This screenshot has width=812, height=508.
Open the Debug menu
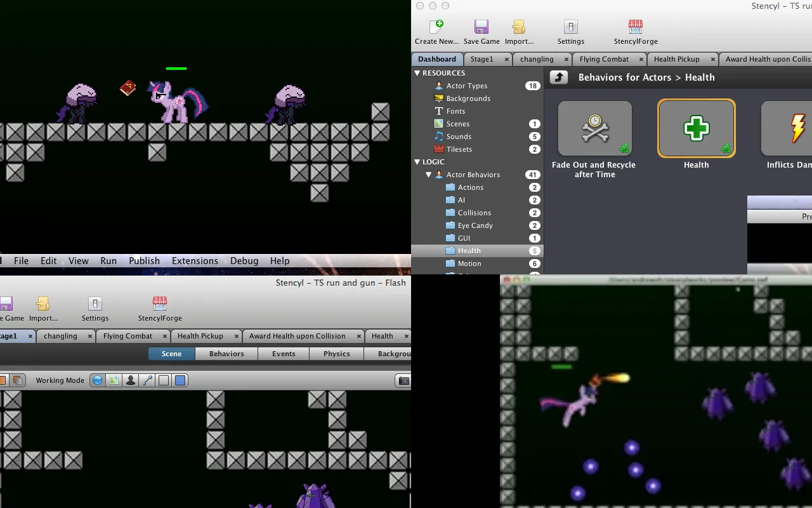click(x=244, y=260)
